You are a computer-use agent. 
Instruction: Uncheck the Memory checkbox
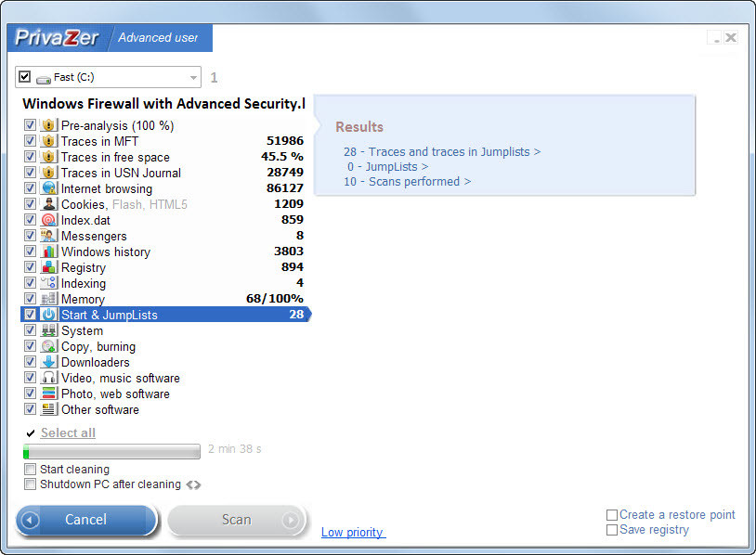pyautogui.click(x=30, y=299)
